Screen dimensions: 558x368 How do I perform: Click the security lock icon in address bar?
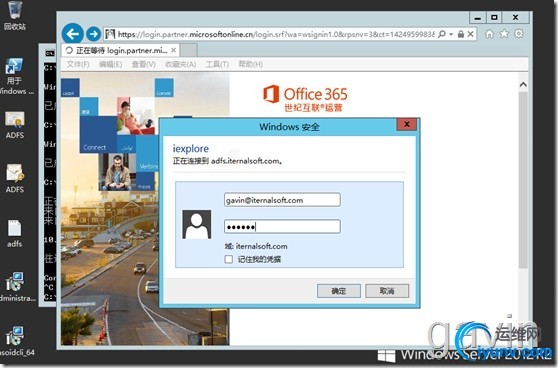(460, 34)
